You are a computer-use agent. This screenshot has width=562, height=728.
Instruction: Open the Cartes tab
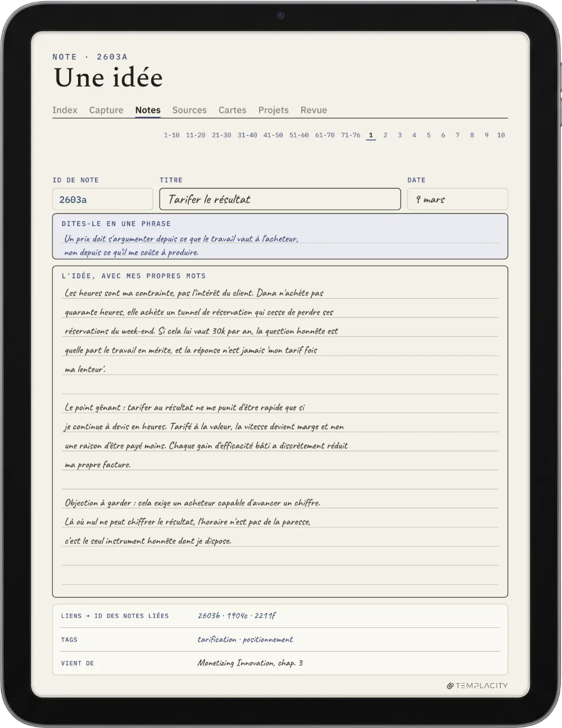click(x=233, y=110)
